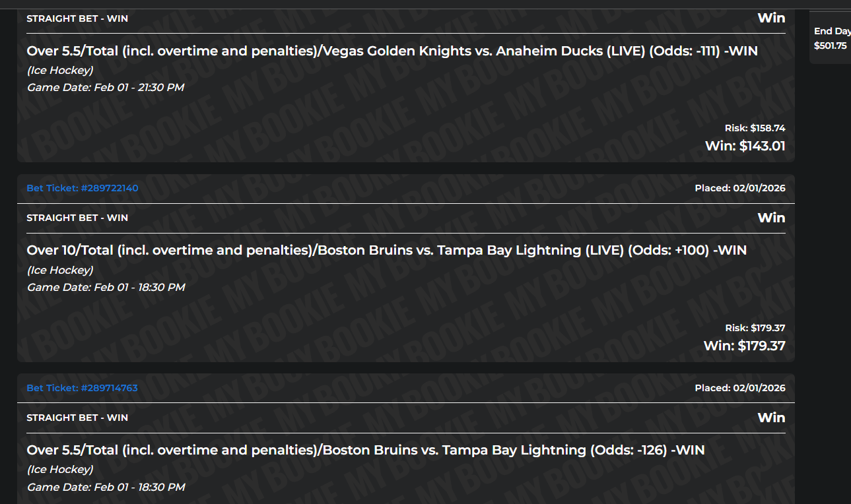Click the Risk: $158.74 amount
The image size is (851, 504).
click(x=755, y=128)
